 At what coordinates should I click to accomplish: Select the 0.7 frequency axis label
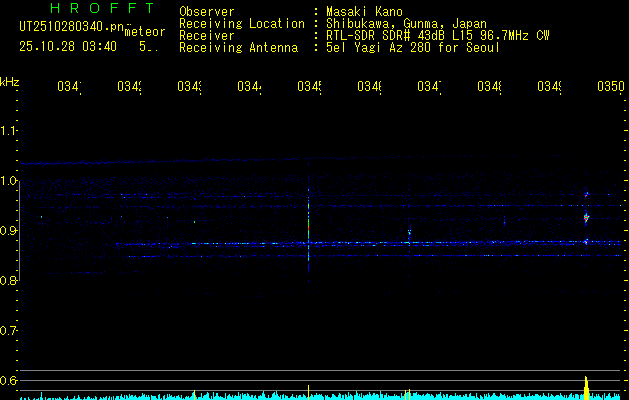pyautogui.click(x=9, y=330)
